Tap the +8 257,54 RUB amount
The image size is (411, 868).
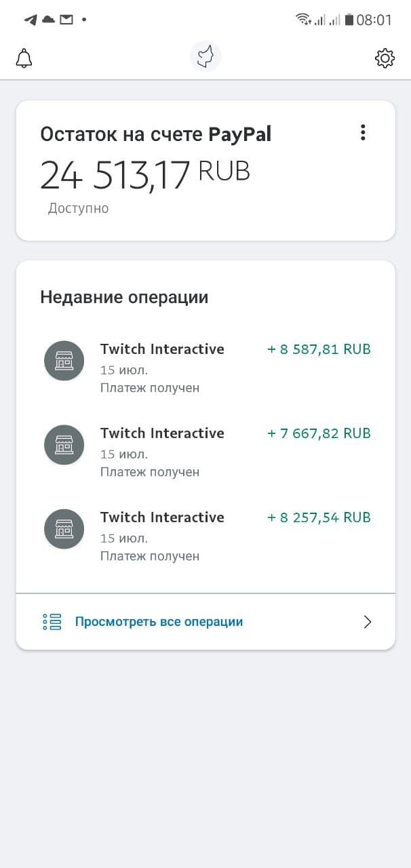(319, 518)
